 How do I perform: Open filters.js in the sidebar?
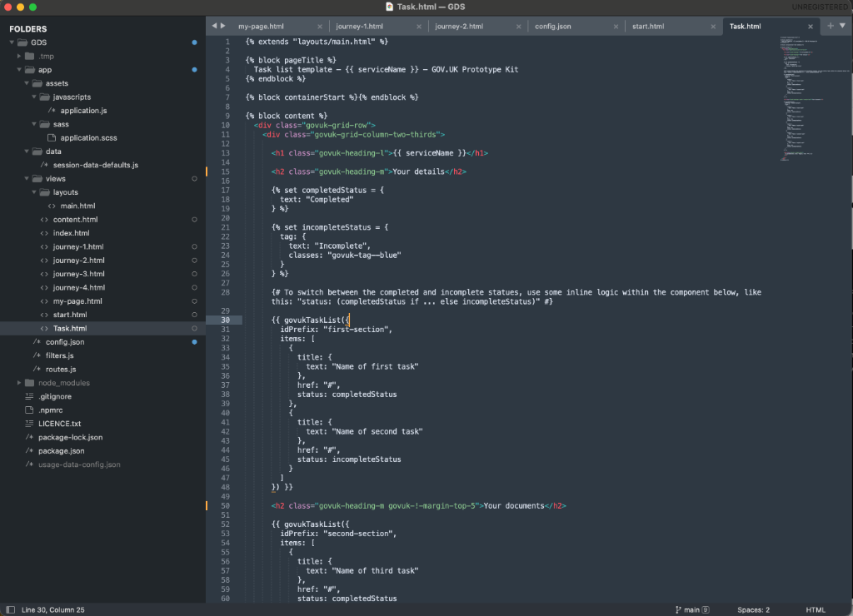tap(60, 355)
